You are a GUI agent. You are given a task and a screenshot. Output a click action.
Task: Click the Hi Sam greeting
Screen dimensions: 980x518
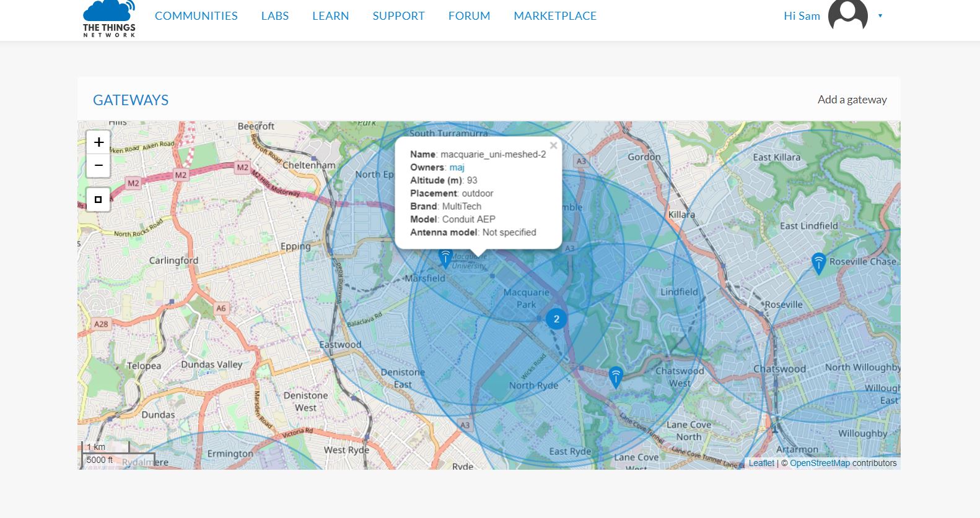pyautogui.click(x=802, y=16)
